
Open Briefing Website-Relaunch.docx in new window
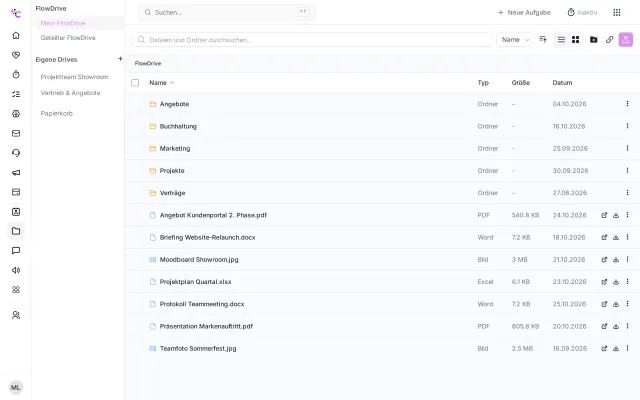pyautogui.click(x=604, y=237)
